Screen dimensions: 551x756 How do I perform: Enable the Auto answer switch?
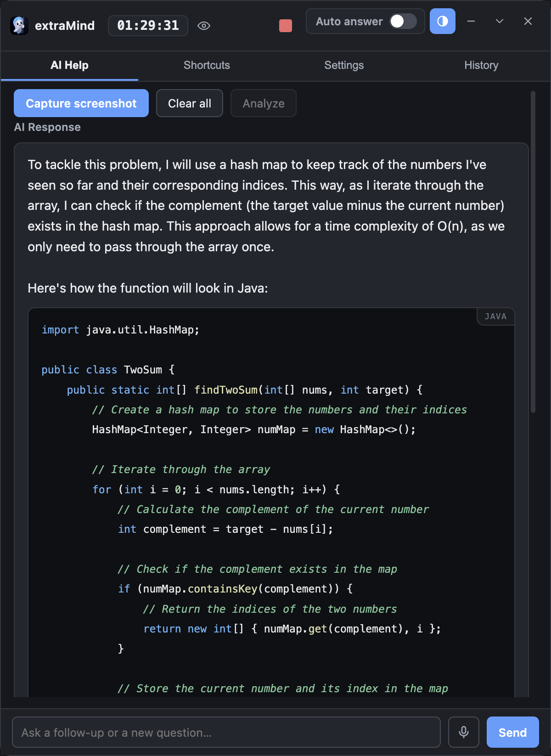click(403, 21)
